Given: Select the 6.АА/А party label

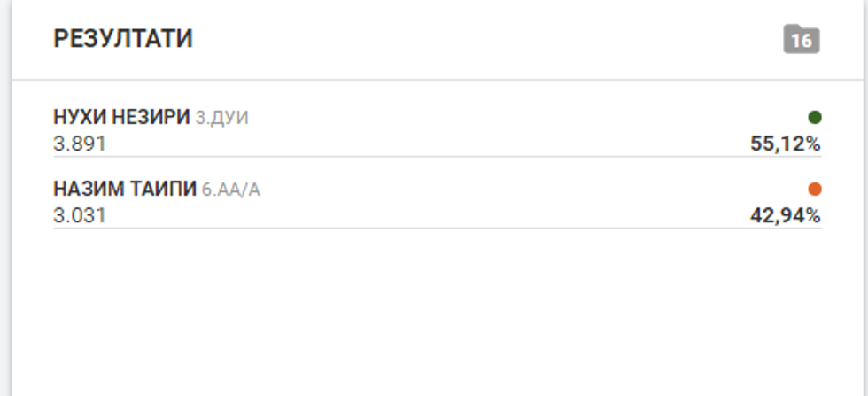Looking at the screenshot, I should [230, 189].
